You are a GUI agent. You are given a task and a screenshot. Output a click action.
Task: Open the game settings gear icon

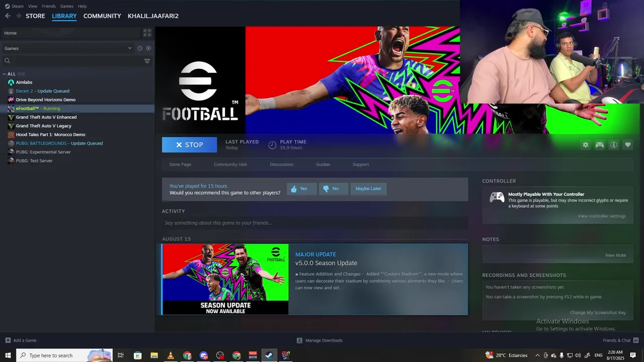pyautogui.click(x=586, y=145)
